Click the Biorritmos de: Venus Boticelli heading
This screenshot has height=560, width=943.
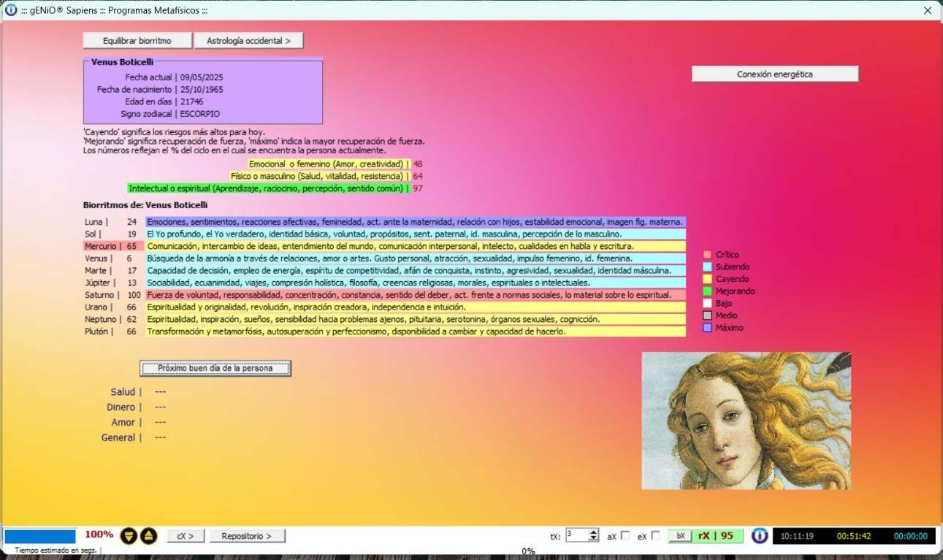point(145,205)
